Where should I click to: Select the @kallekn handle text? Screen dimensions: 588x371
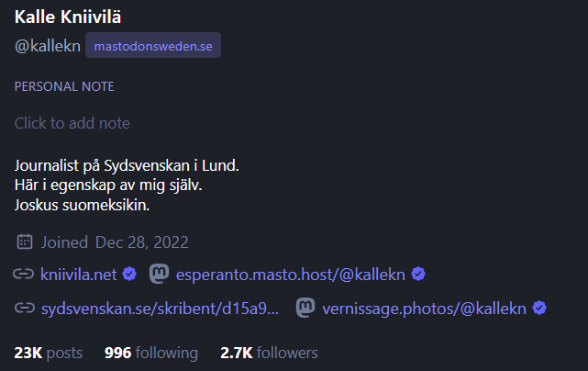(x=48, y=46)
